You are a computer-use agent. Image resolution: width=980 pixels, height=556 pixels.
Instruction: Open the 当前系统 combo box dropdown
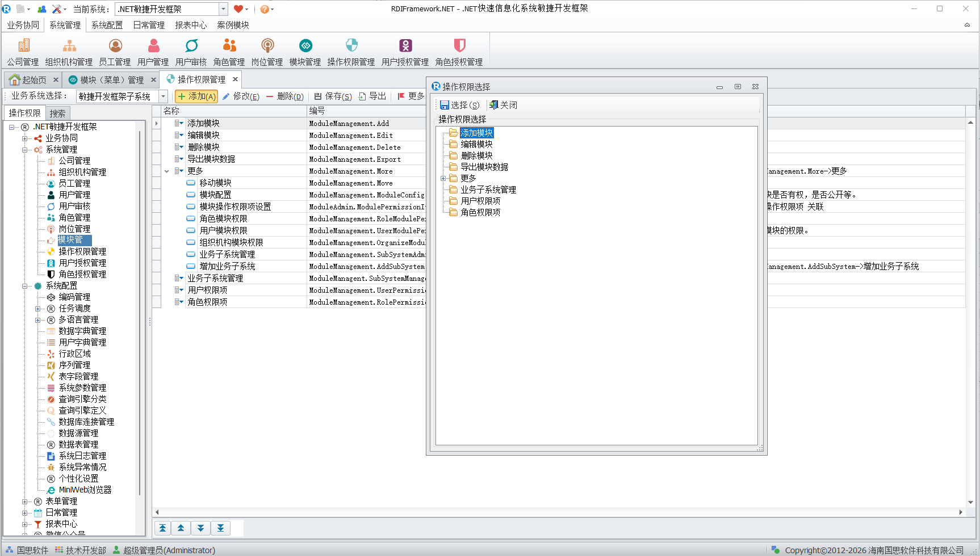pos(223,9)
